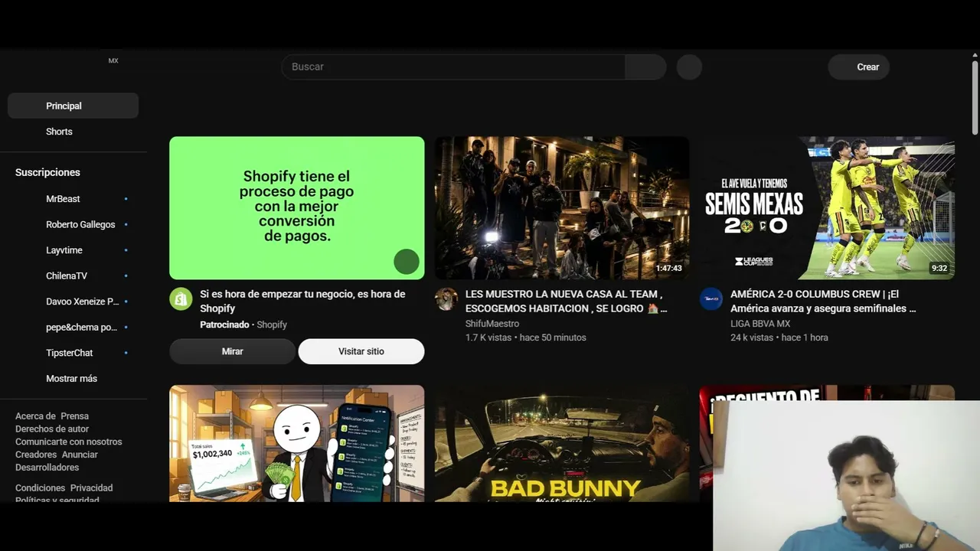Open the title 'LES MUESTRO LA NUEVA CASA AL TEAM'

567,301
